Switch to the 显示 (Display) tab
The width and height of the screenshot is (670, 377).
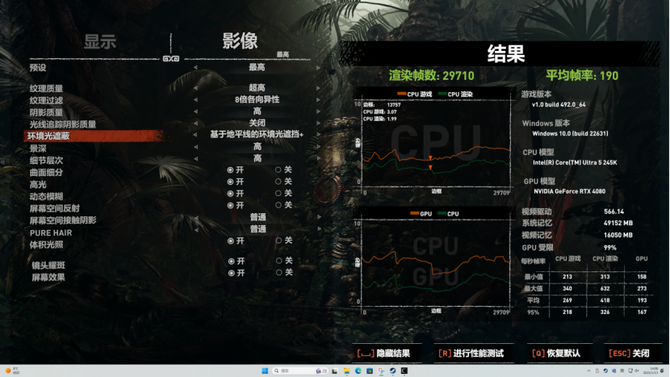pos(100,41)
